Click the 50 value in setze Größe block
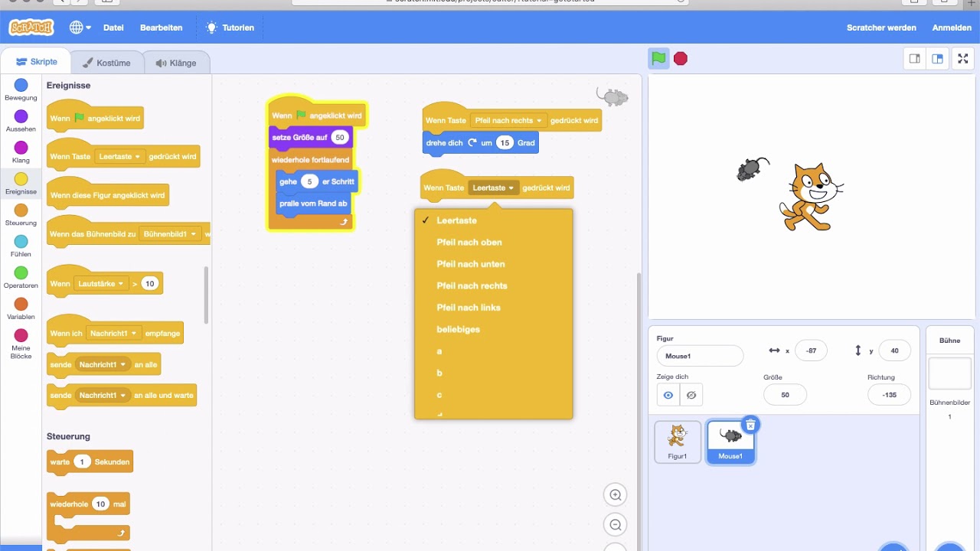 [341, 137]
